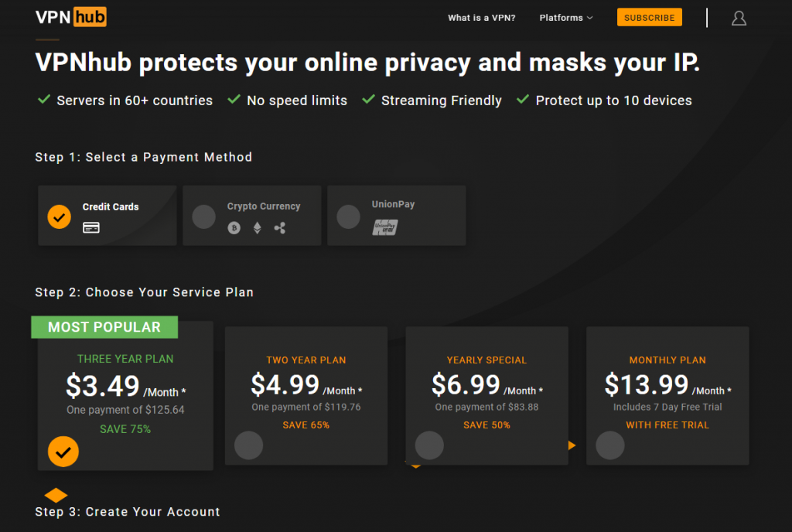Select the UnionPay payment radio button
792x532 pixels.
pyautogui.click(x=349, y=217)
